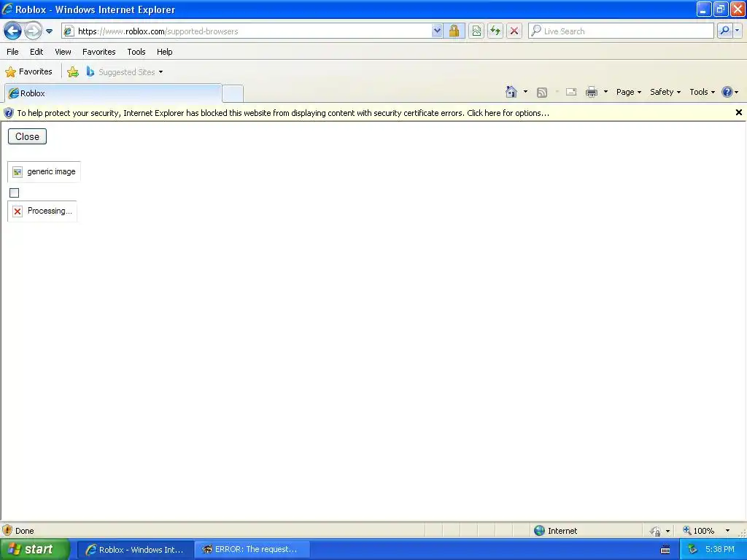Open a new blank tab
The image size is (747, 560).
[x=233, y=93]
